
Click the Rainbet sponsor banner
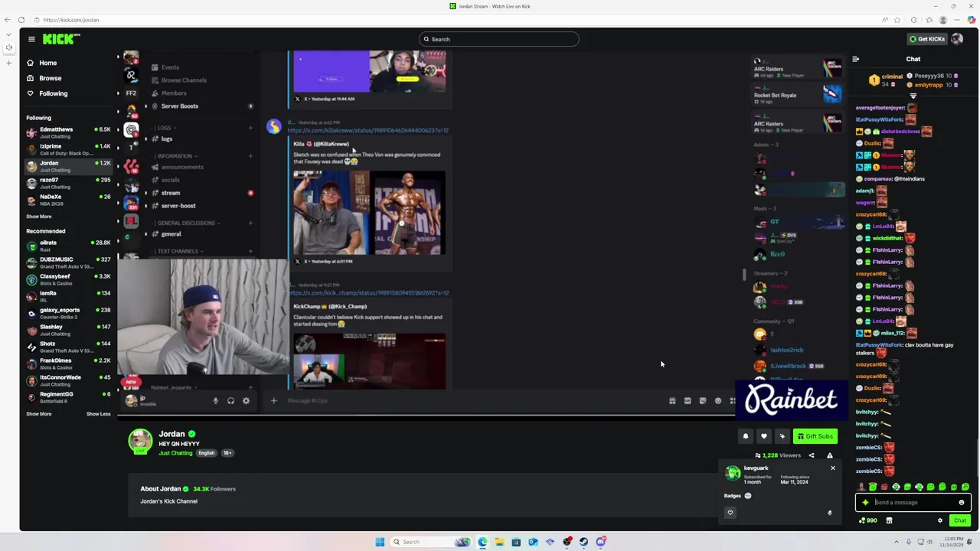[x=791, y=399]
